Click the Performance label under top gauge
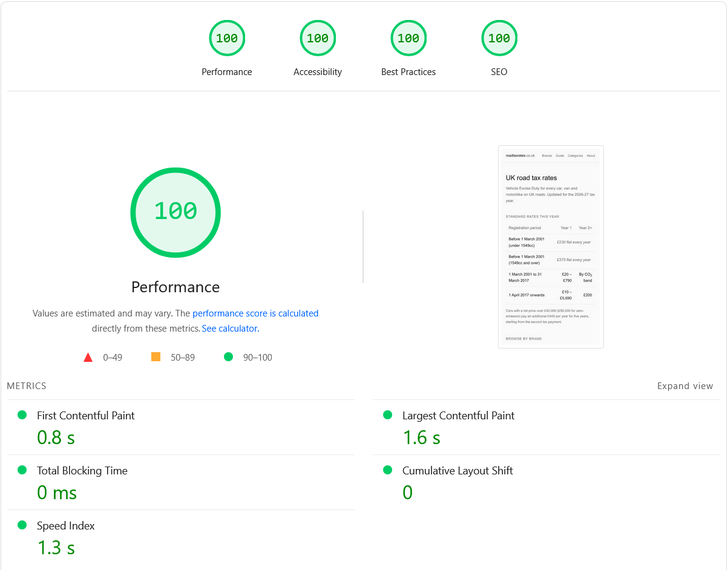The width and height of the screenshot is (728, 570). pyautogui.click(x=227, y=72)
